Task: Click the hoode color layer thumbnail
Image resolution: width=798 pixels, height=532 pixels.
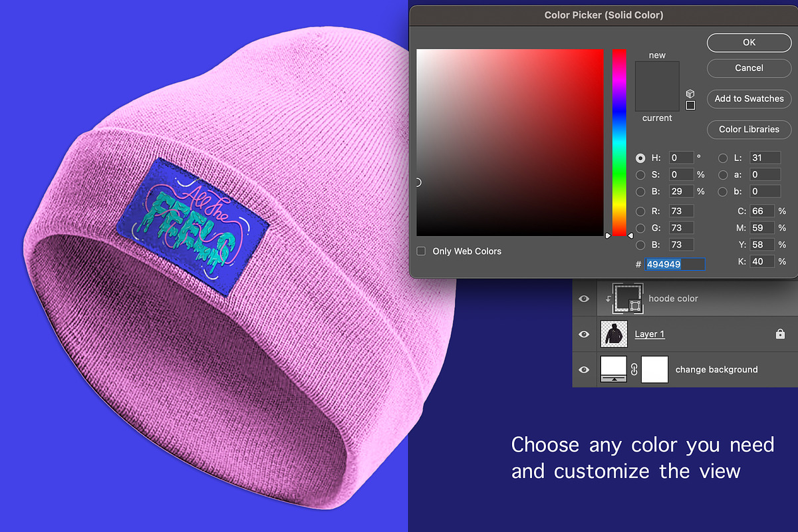Action: (628, 299)
